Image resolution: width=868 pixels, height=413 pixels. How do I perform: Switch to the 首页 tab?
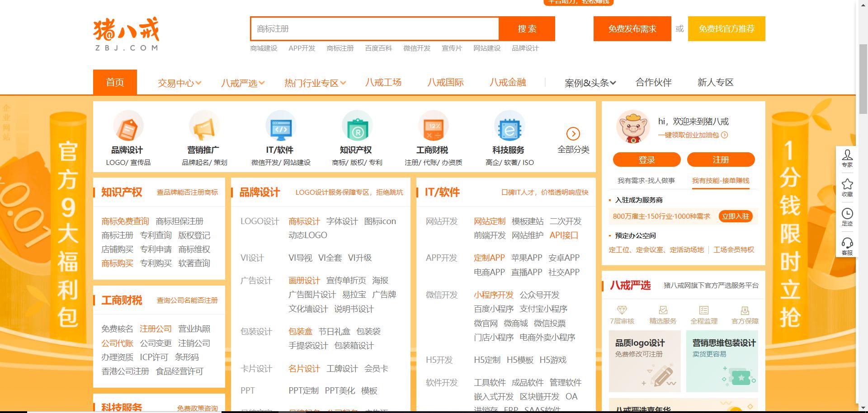pyautogui.click(x=115, y=82)
